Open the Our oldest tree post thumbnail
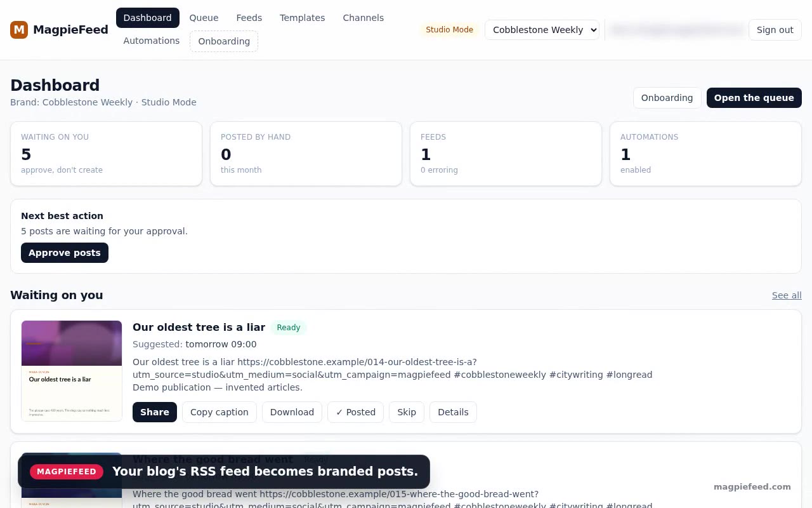This screenshot has width=812, height=508. 72,371
